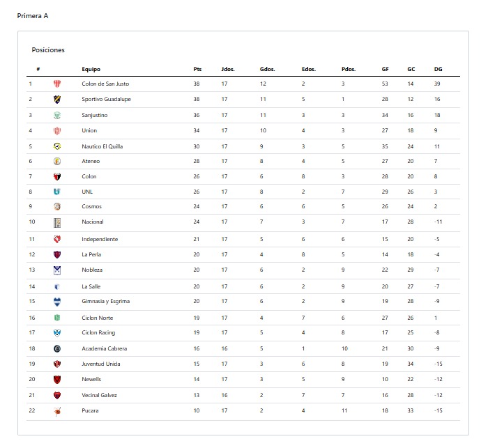Select the Nautico El Quilla logo
Screen dimensions: 481x448
point(57,146)
